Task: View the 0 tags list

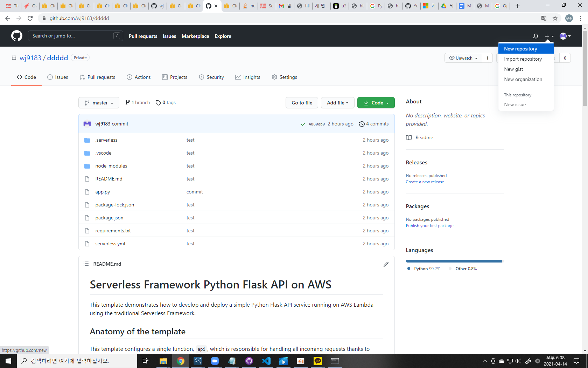Action: coord(166,102)
